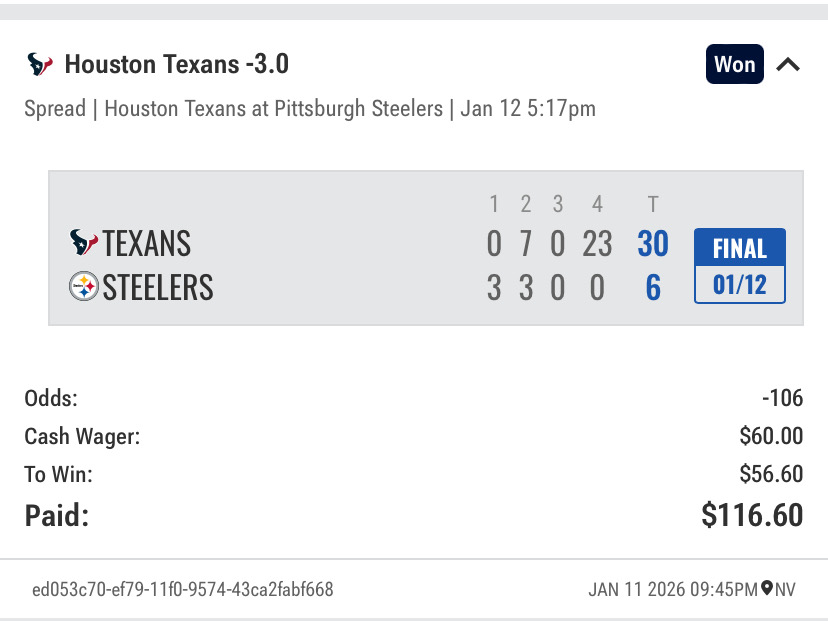Click the spread matchup description line

click(310, 108)
